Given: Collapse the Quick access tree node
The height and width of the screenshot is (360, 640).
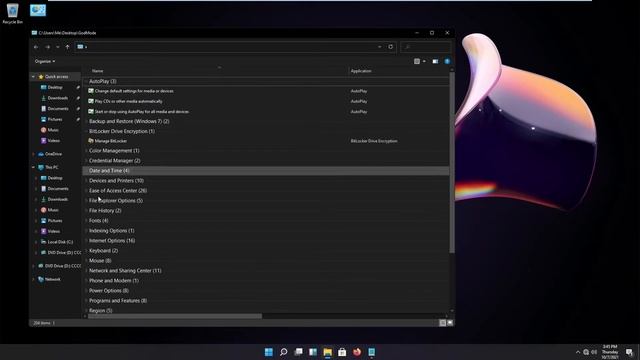Looking at the screenshot, I should (x=33, y=77).
